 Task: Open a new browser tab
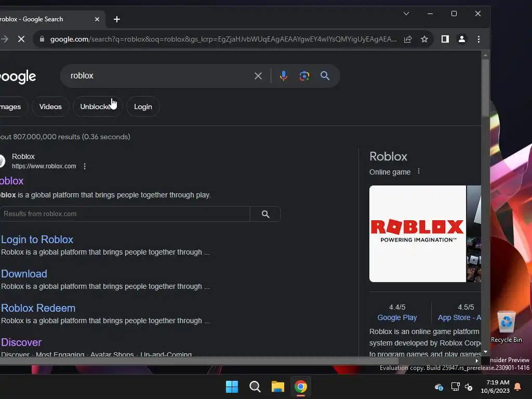[x=117, y=19]
